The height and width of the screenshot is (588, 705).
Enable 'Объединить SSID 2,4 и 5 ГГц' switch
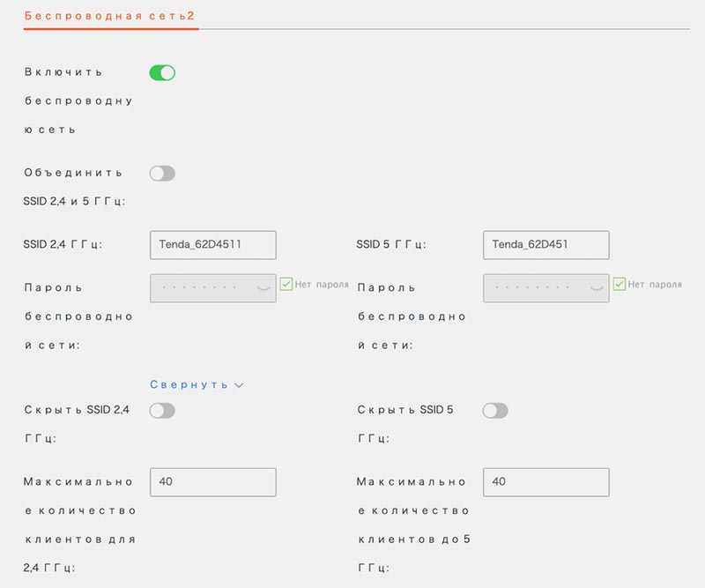pyautogui.click(x=162, y=173)
